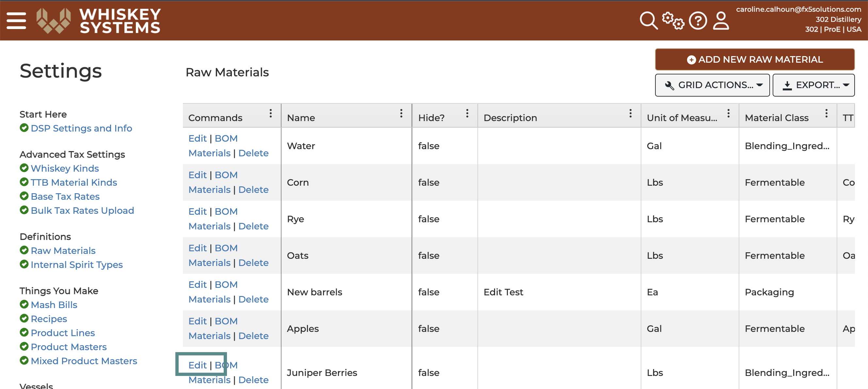This screenshot has height=389, width=868.
Task: Go to Internal Spirit Types
Action: pos(76,265)
